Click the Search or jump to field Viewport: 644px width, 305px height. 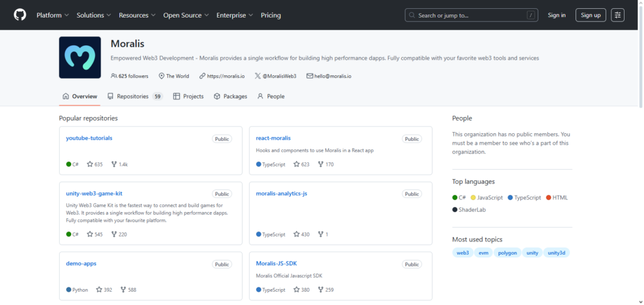(x=472, y=15)
